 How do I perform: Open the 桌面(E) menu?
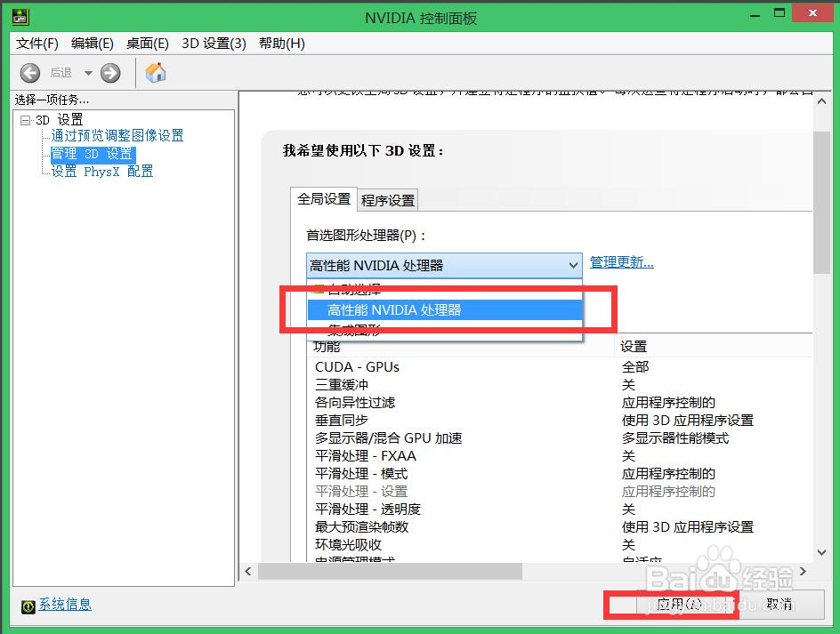point(147,43)
